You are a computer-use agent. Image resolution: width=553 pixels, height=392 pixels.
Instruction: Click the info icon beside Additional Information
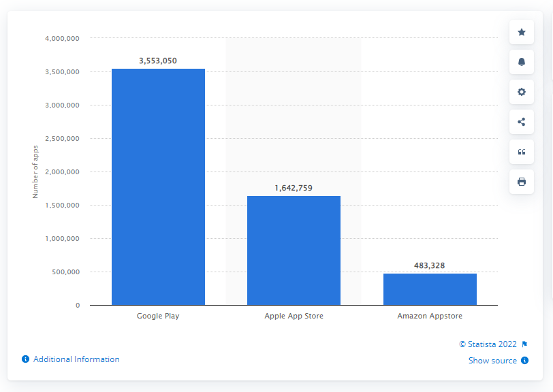pos(25,359)
